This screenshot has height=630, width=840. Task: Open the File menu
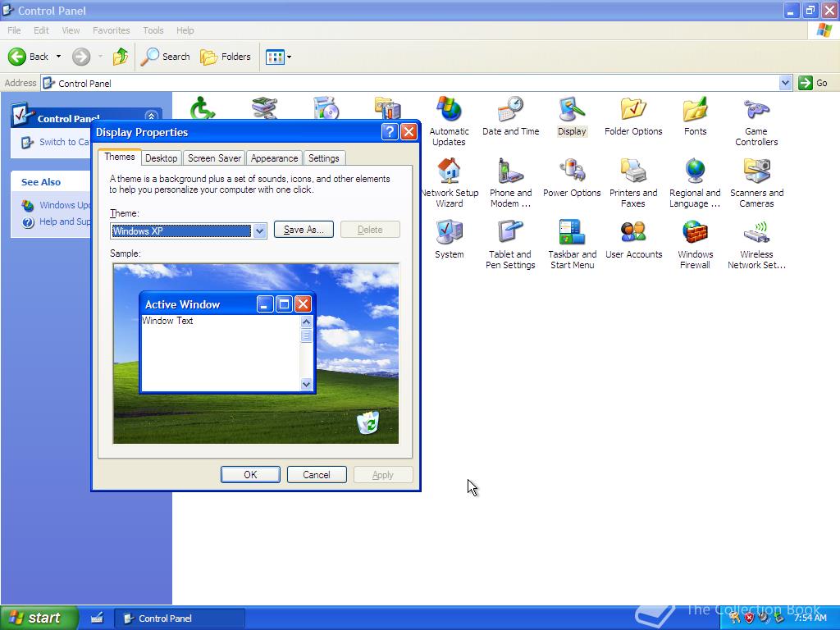click(14, 30)
